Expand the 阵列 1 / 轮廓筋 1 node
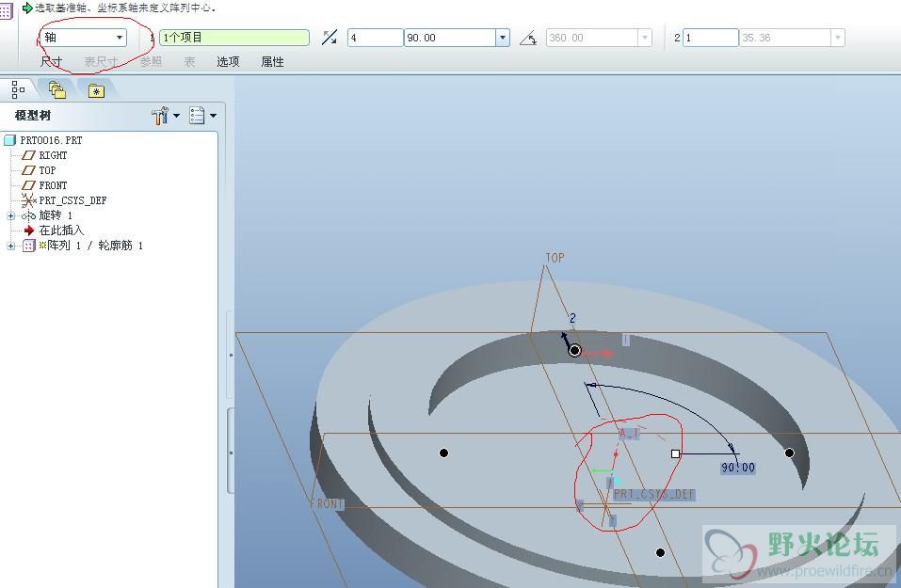Screen dimensions: 901x588 point(11,246)
